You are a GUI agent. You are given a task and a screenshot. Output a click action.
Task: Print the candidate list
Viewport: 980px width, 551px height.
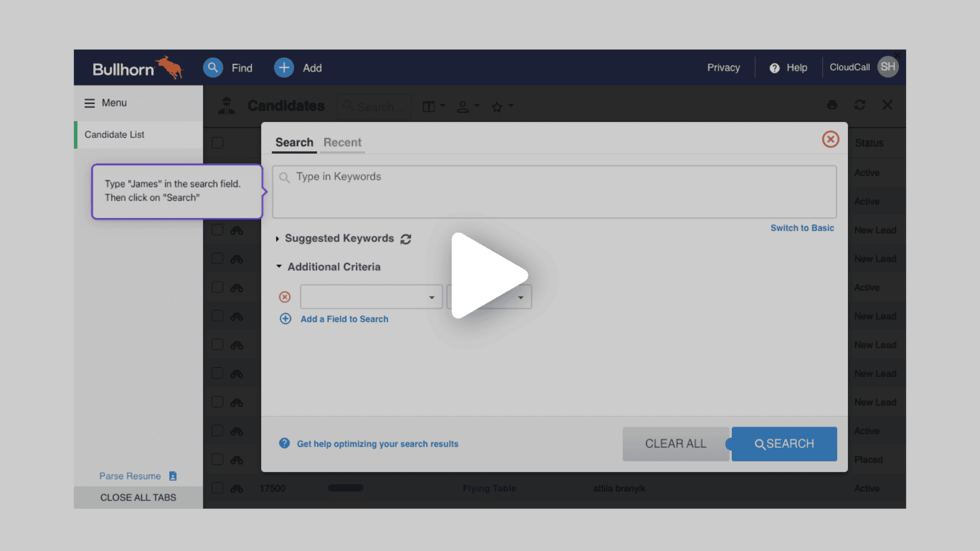[832, 105]
